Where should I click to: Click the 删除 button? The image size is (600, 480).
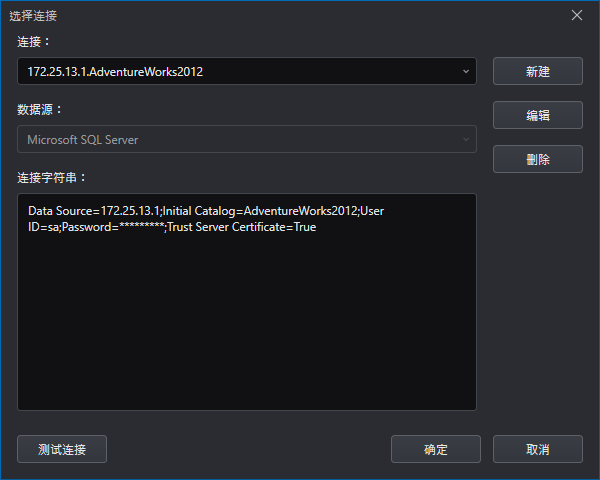point(538,159)
